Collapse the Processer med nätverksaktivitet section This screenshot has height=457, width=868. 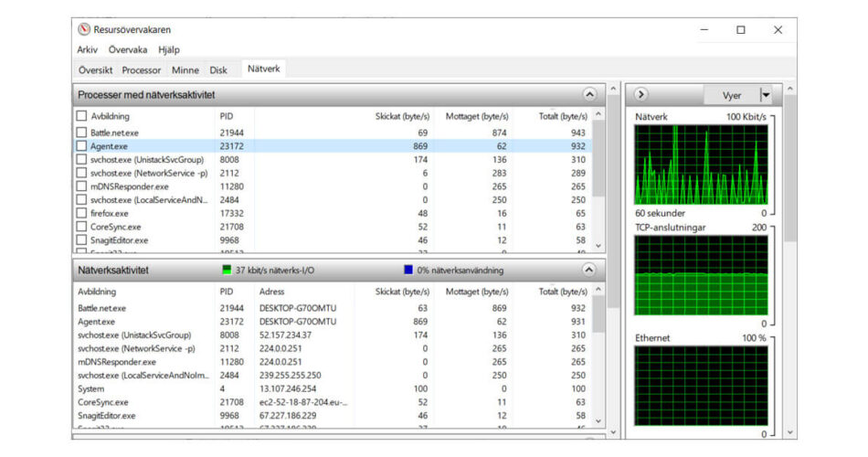click(x=589, y=94)
